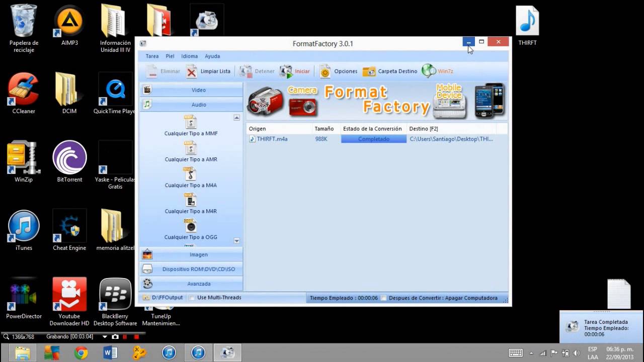
Task: Click the Win7z toolbar link
Action: 438,71
